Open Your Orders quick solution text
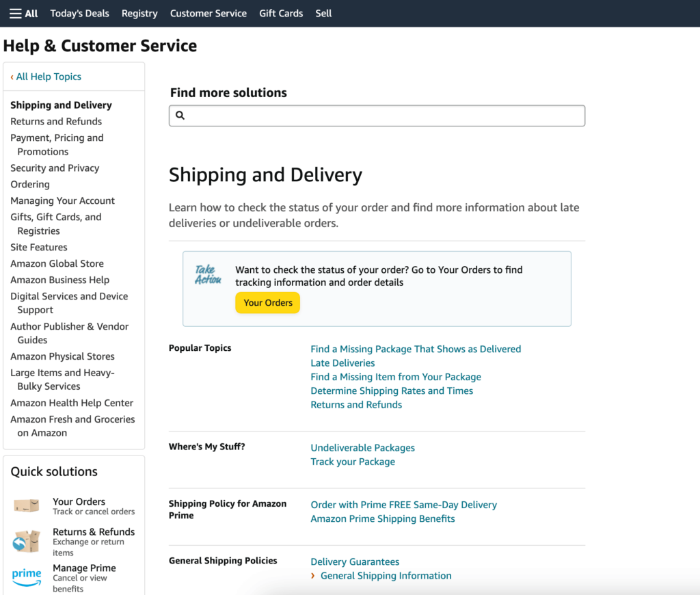 [93, 506]
